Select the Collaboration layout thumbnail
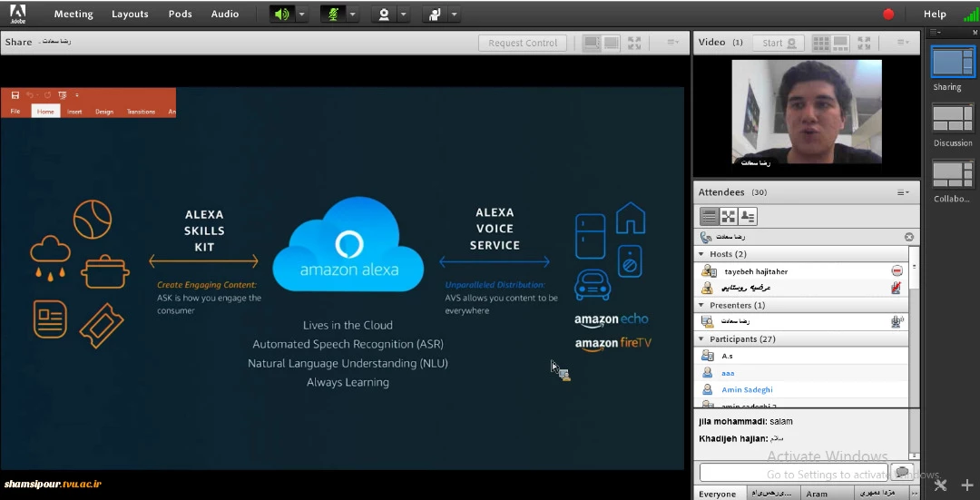This screenshot has width=980, height=500. pos(953,173)
